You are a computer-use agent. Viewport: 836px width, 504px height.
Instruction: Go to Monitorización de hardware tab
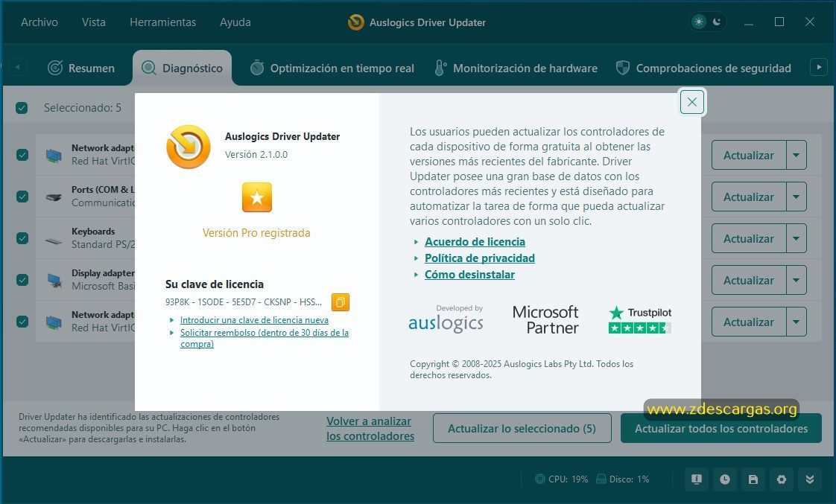click(516, 68)
